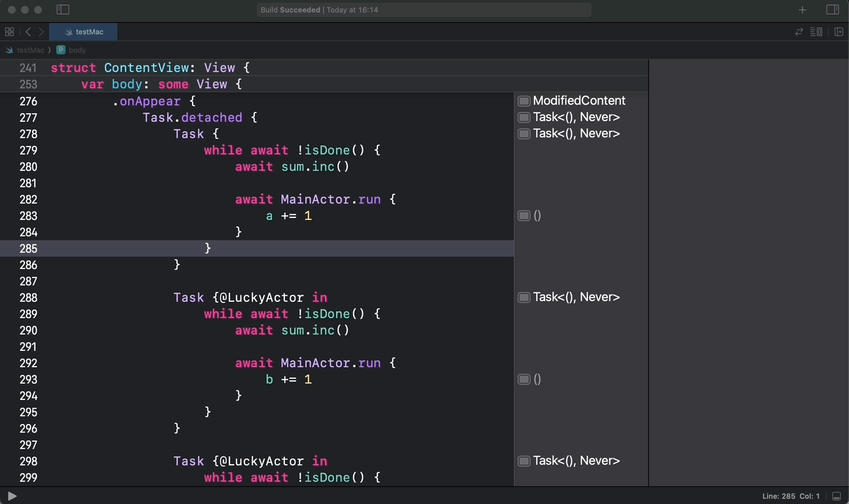Viewport: 849px width, 504px height.
Task: Click 'await sum.inc()' on line 290
Action: (x=293, y=331)
